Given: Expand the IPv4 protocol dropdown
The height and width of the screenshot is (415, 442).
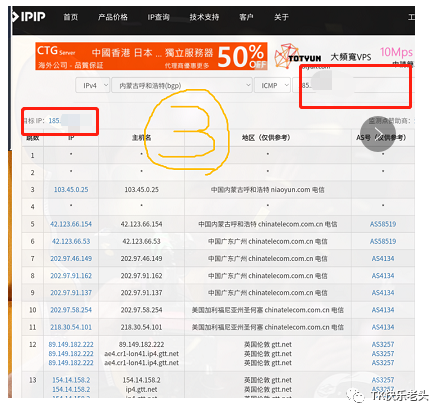Looking at the screenshot, I should pos(93,86).
